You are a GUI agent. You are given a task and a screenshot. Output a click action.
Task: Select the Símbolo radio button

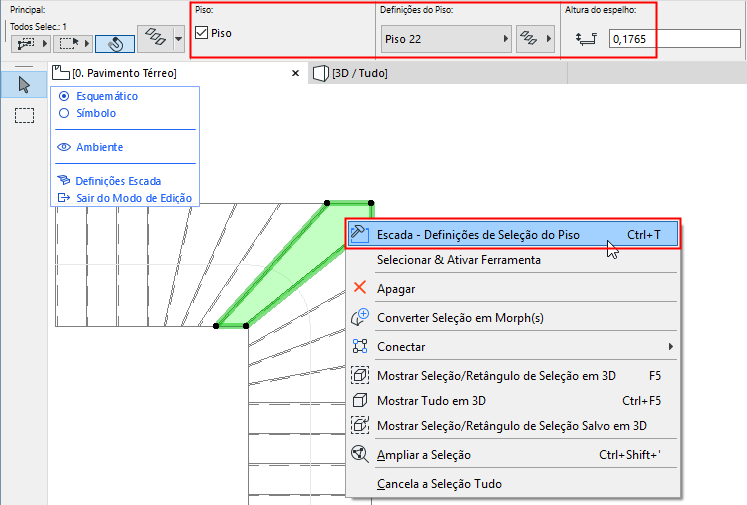[64, 113]
